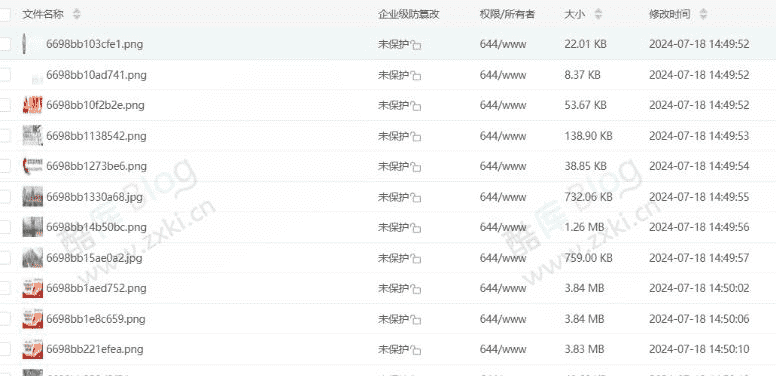Check the box for 6698bb10ad741.png

[4, 75]
